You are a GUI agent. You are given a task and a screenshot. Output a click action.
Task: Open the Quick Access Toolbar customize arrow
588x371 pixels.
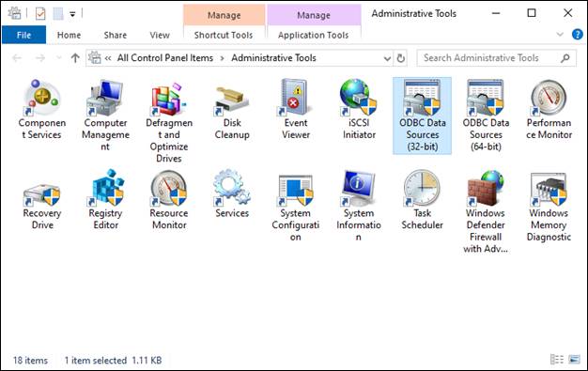72,15
